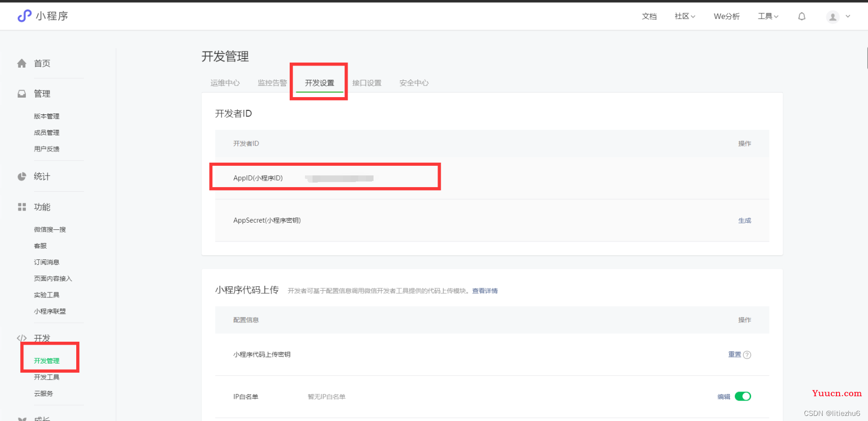Switch to the 监控告警 tab
The width and height of the screenshot is (868, 421).
click(x=272, y=83)
